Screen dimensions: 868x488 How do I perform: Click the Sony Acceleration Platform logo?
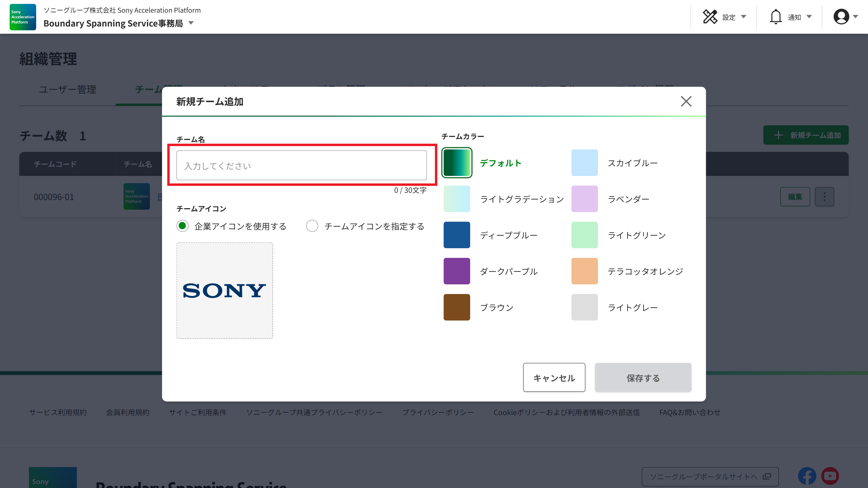pyautogui.click(x=22, y=17)
